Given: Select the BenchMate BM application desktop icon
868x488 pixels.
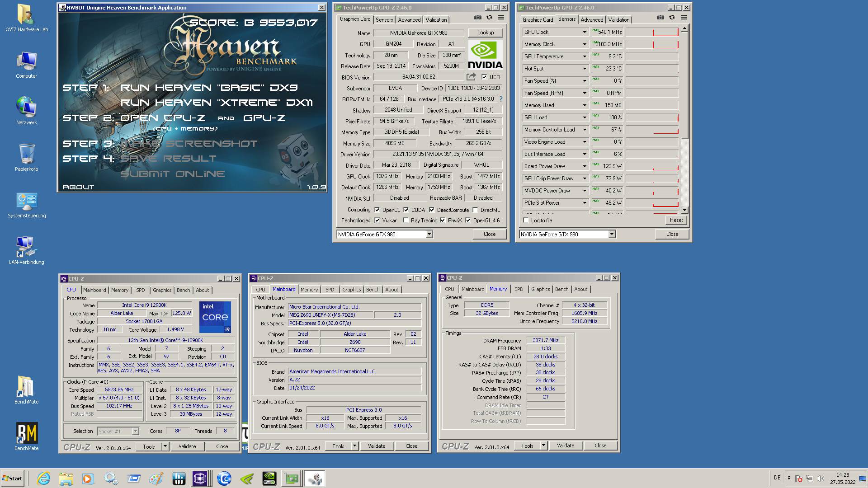Looking at the screenshot, I should [26, 436].
